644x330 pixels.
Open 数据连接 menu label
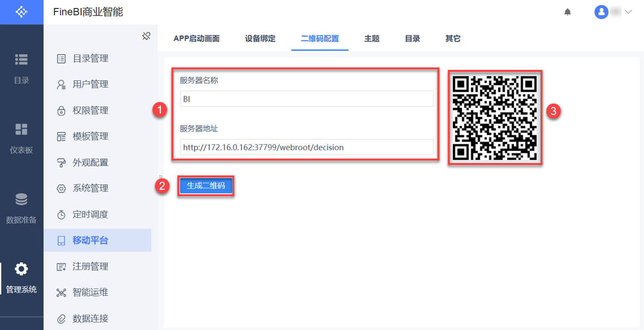[x=91, y=319]
